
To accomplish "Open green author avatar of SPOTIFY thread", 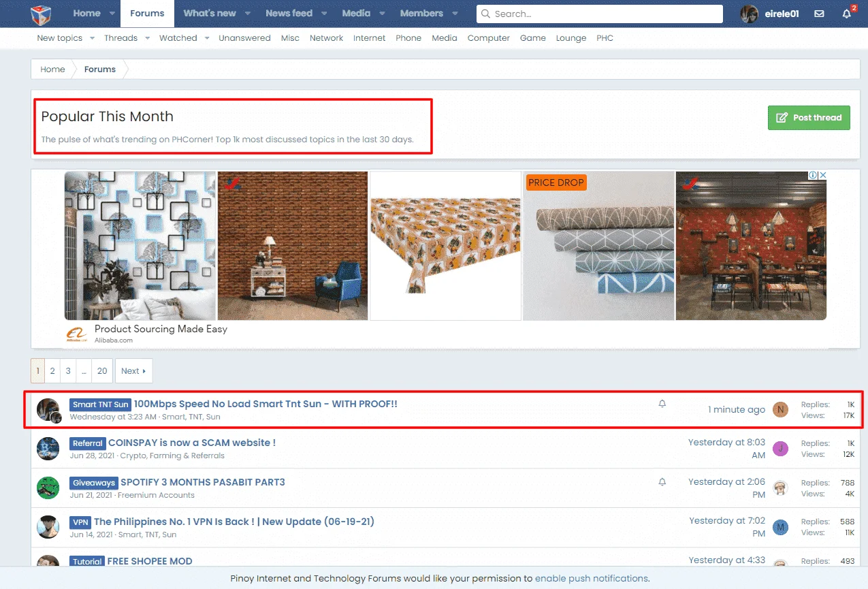I will point(48,488).
